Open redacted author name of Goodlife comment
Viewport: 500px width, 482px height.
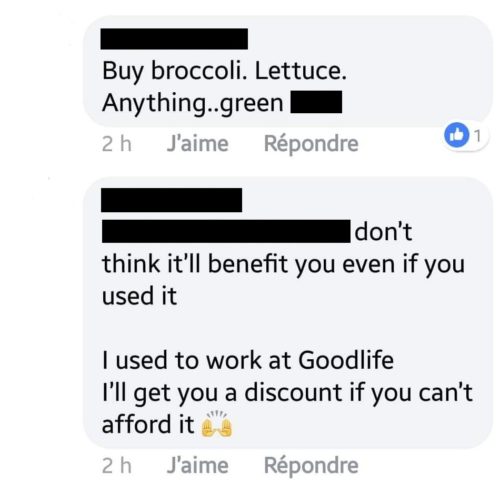[x=171, y=200]
